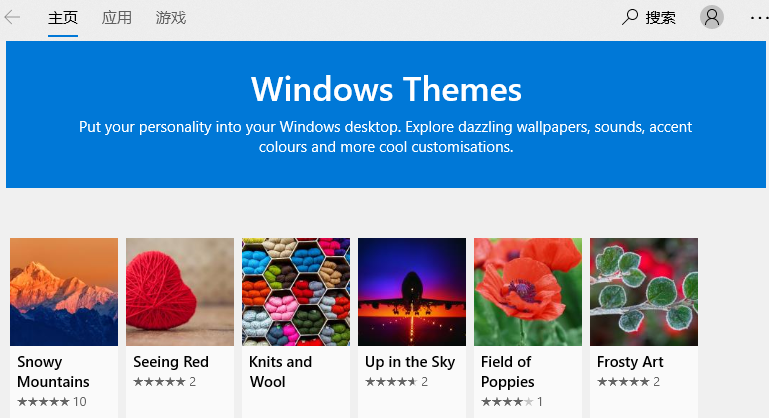Image resolution: width=769 pixels, height=418 pixels.
Task: Open the three-dot more menu
Action: [x=759, y=17]
